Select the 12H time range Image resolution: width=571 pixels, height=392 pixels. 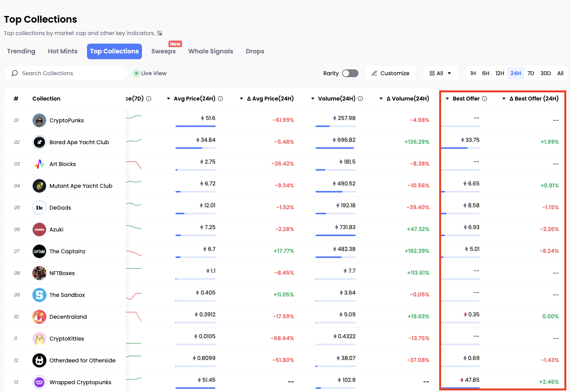[x=500, y=73]
